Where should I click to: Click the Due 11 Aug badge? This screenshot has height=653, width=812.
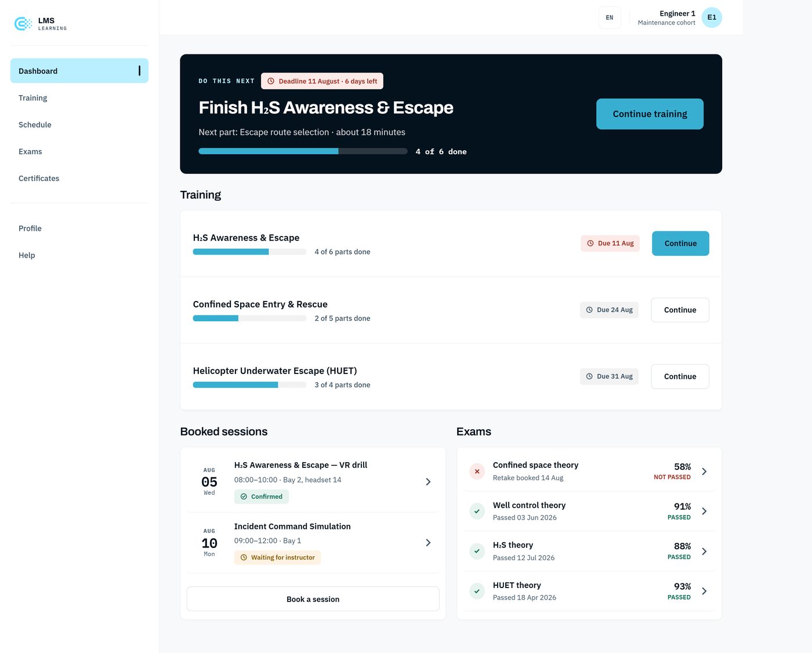(610, 244)
